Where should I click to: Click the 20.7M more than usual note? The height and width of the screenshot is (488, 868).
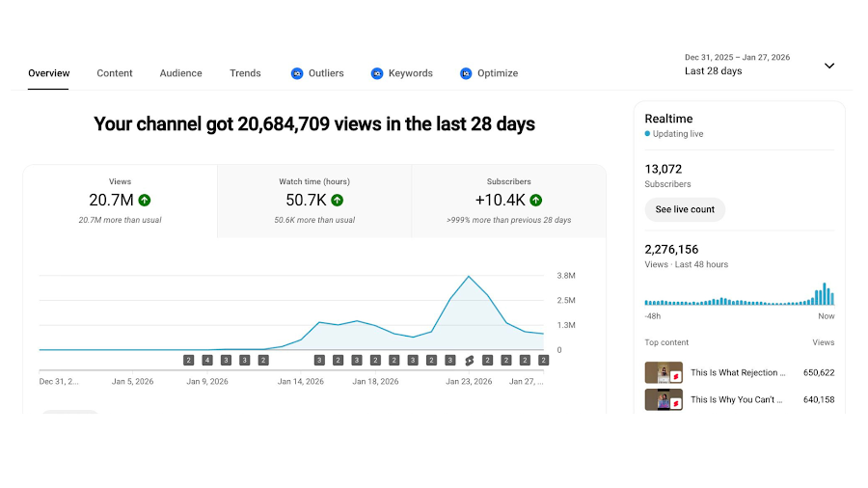point(121,220)
